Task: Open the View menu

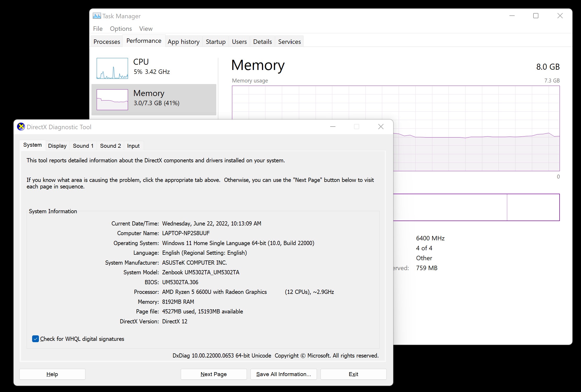Action: click(146, 29)
